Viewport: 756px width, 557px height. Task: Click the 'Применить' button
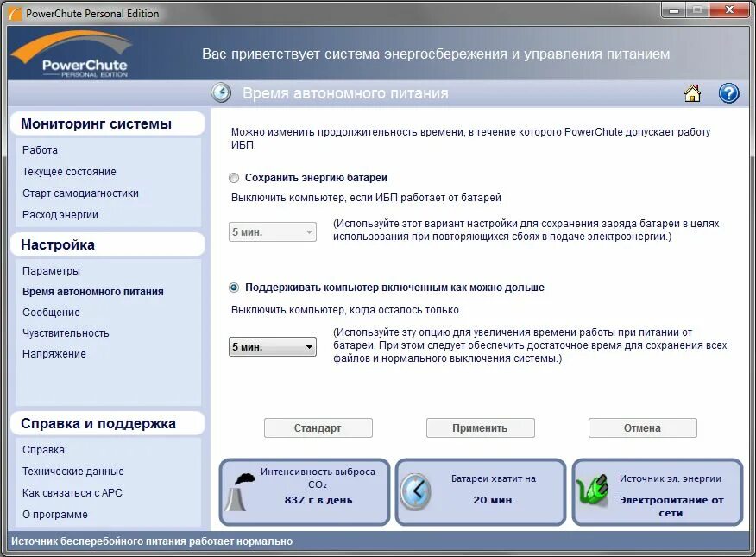[x=480, y=427]
